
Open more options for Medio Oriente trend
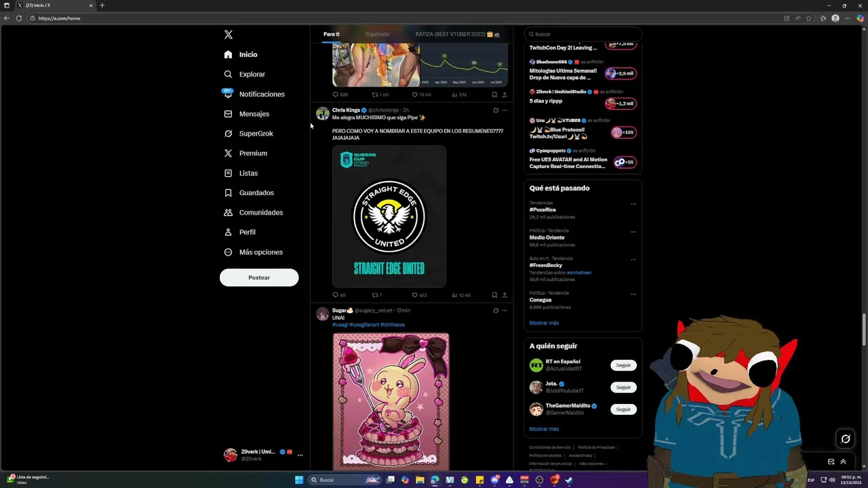pyautogui.click(x=633, y=232)
